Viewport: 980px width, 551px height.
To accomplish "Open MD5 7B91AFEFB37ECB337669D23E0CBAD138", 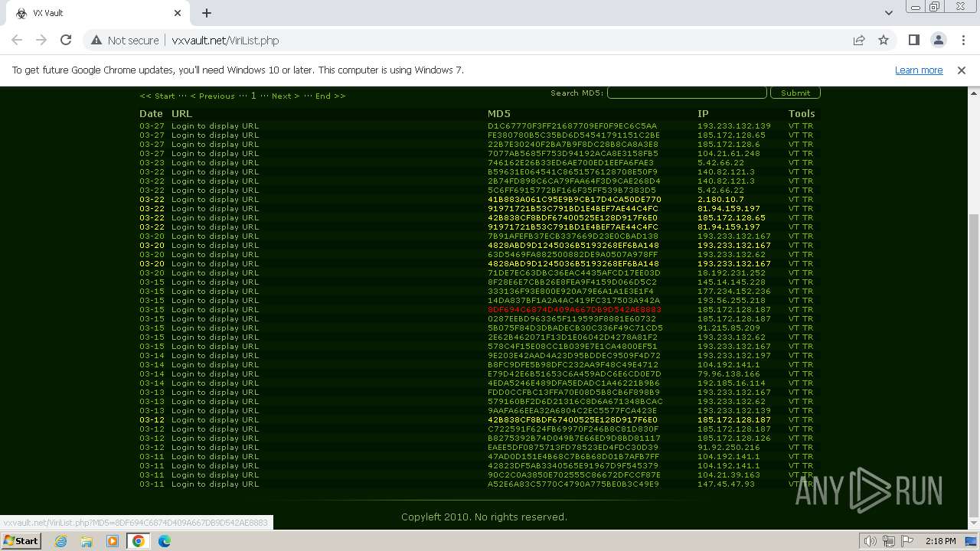I will click(x=573, y=236).
